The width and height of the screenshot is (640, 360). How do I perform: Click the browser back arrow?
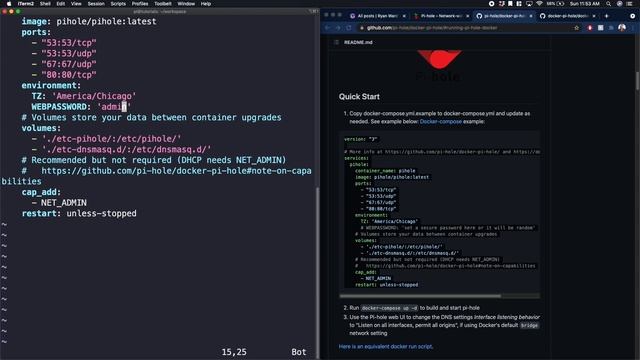click(328, 28)
